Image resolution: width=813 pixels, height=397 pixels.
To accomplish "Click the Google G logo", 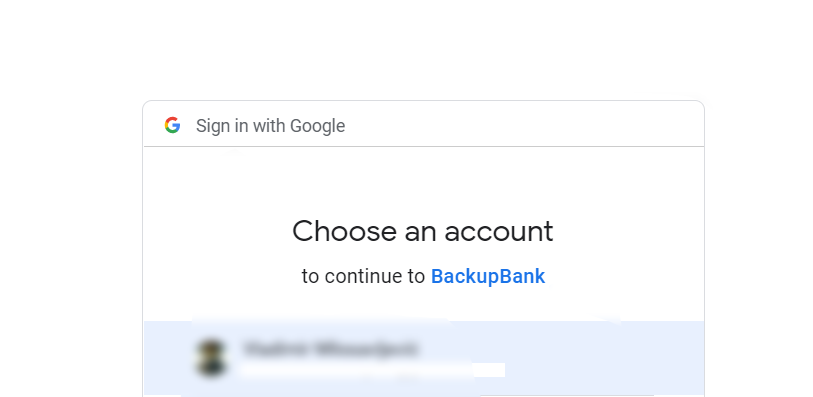I will coord(172,125).
